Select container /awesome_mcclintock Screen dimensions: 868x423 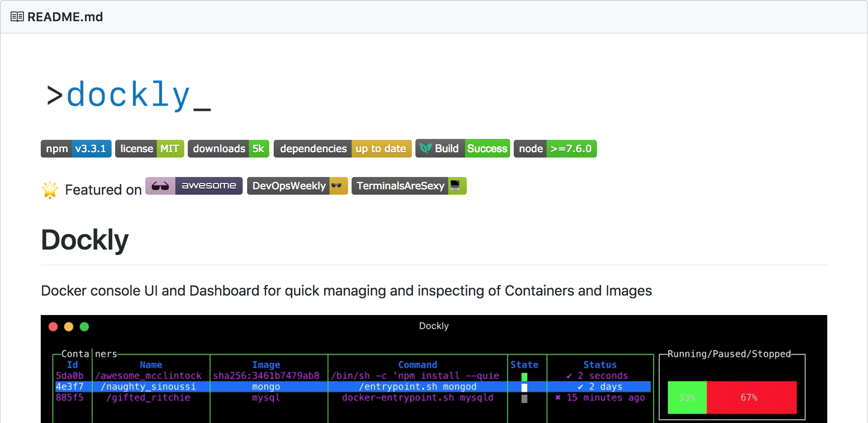click(x=148, y=376)
